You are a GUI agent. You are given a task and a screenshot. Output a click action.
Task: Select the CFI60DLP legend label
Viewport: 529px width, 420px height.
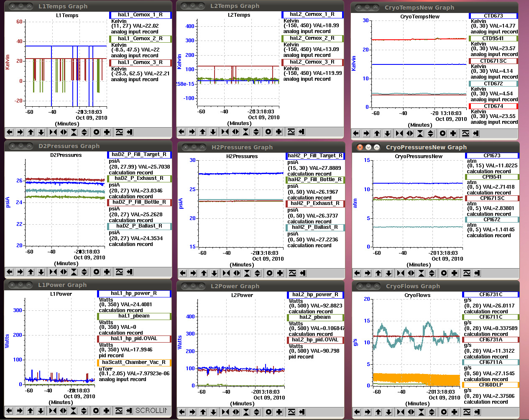(x=491, y=385)
